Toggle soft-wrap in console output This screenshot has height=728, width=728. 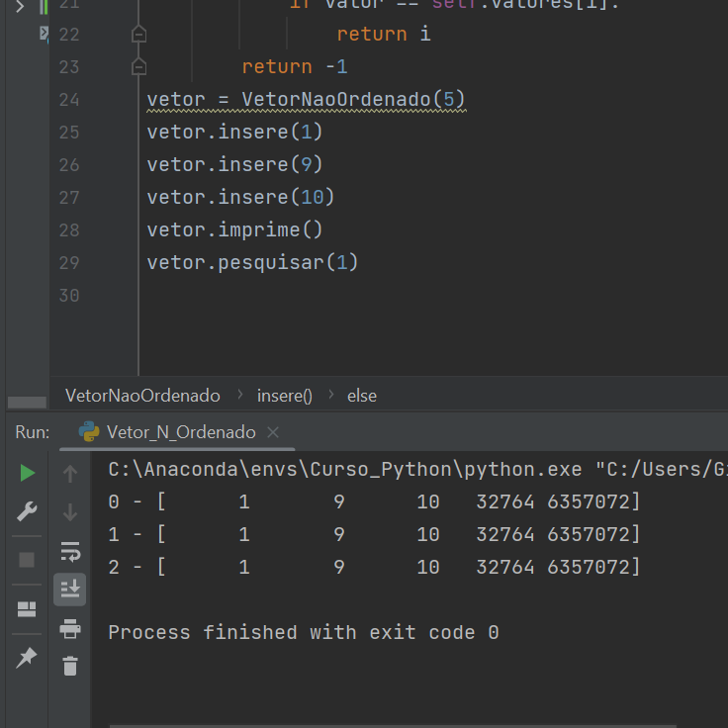click(x=70, y=552)
